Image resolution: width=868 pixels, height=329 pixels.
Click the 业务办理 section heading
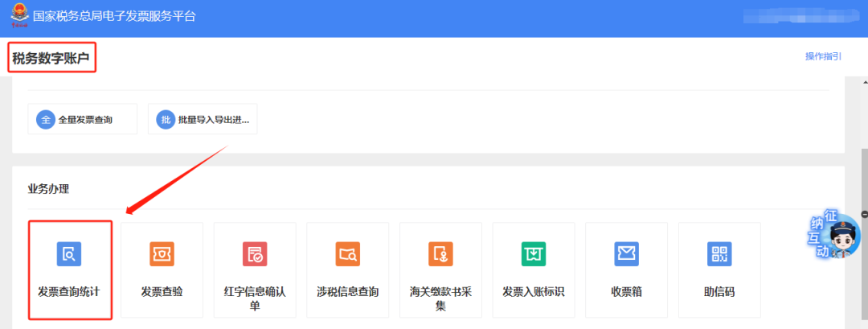pyautogui.click(x=48, y=189)
